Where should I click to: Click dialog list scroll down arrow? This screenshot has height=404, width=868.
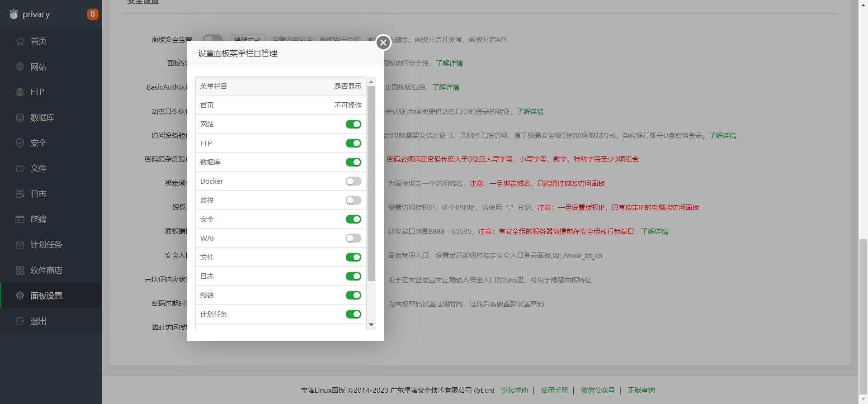click(x=372, y=324)
